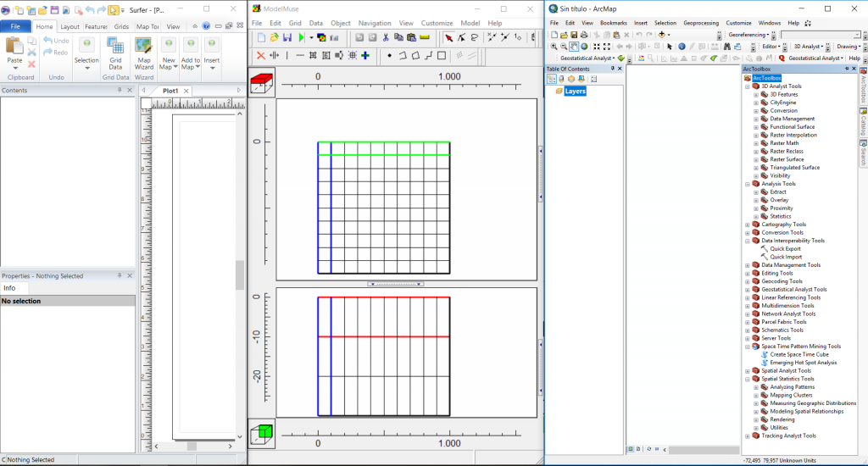Image resolution: width=868 pixels, height=466 pixels.
Task: Click ArcMap print icon
Action: tap(584, 34)
